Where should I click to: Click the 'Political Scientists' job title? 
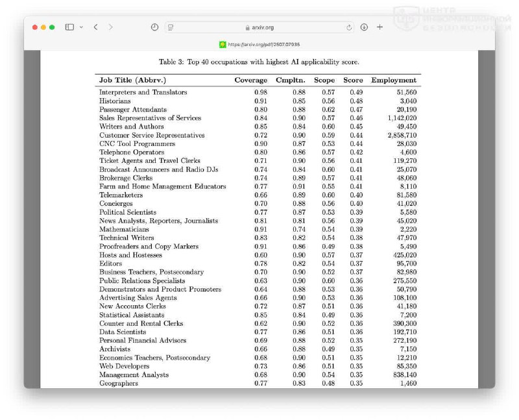point(128,212)
